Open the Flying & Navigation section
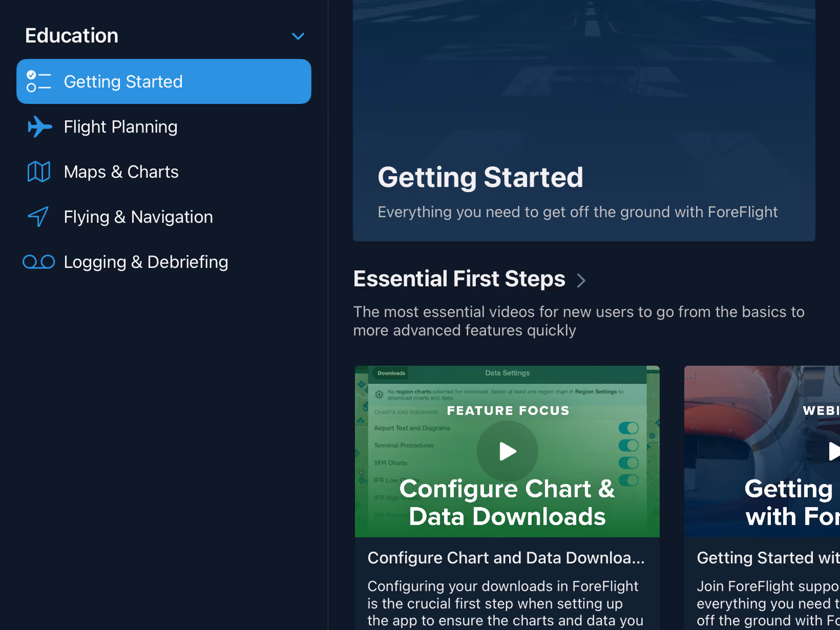 [164, 217]
